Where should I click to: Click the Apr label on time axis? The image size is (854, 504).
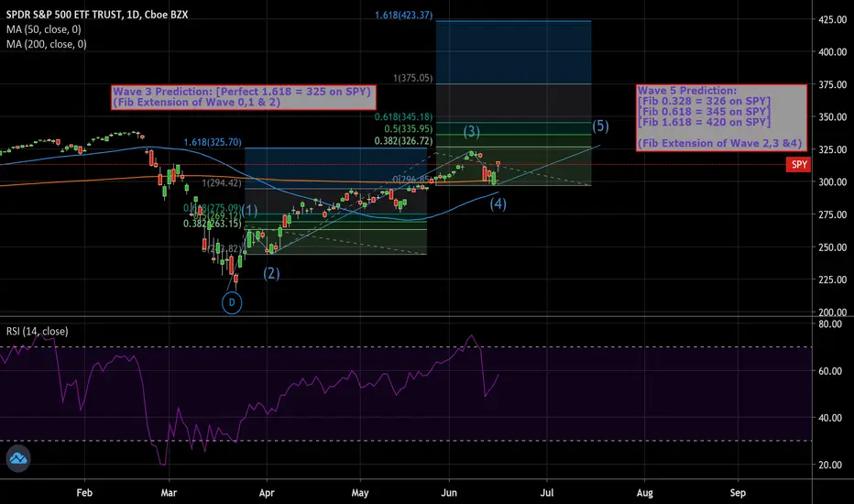[267, 493]
